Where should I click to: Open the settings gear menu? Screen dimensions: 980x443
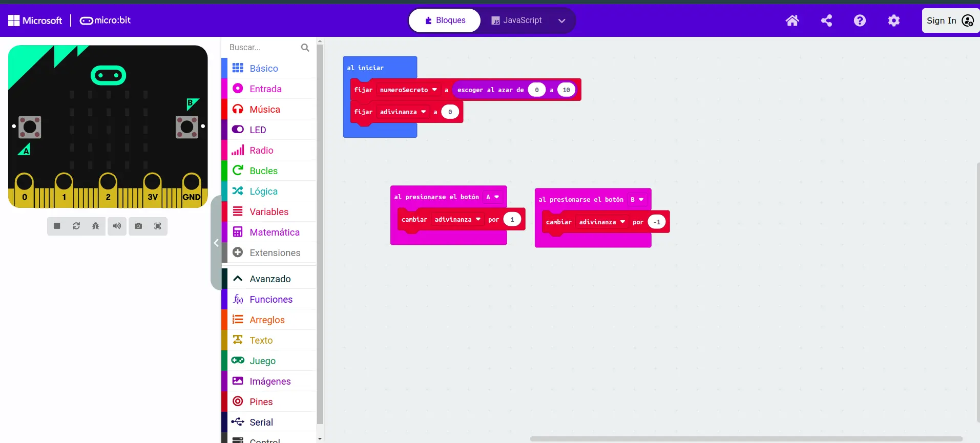point(893,20)
